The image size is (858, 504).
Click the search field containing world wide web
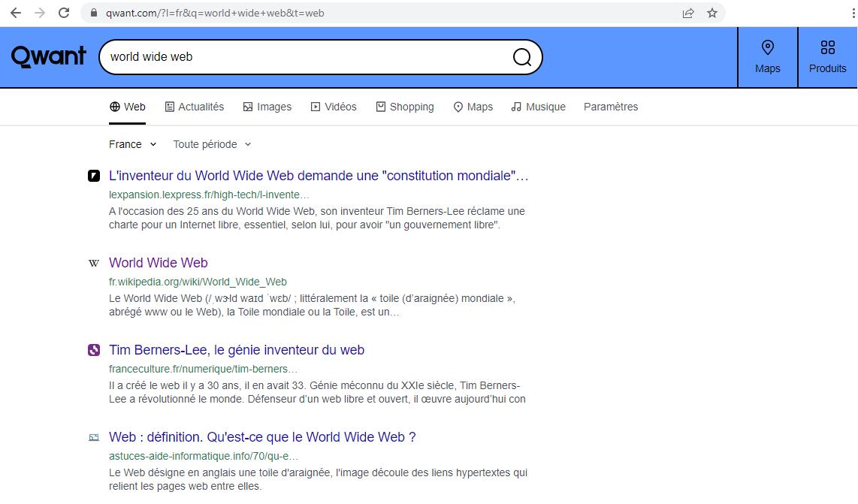pyautogui.click(x=301, y=57)
